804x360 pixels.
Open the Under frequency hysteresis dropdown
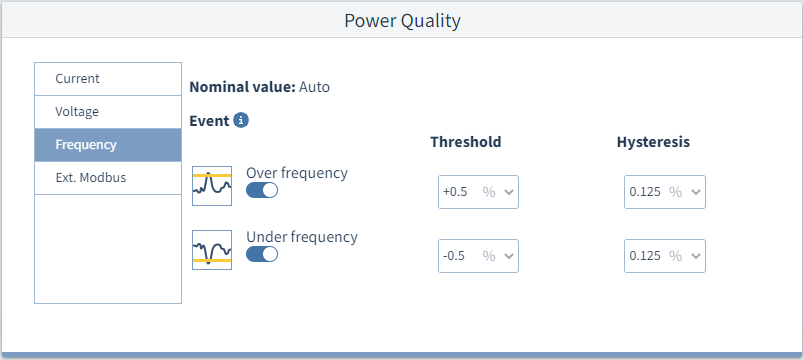665,256
